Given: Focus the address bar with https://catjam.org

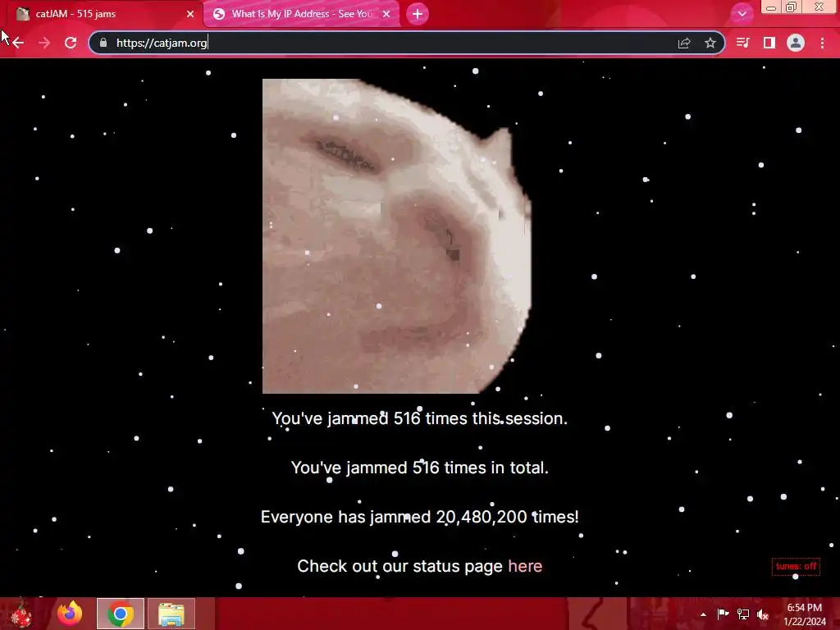Looking at the screenshot, I should coord(407,43).
